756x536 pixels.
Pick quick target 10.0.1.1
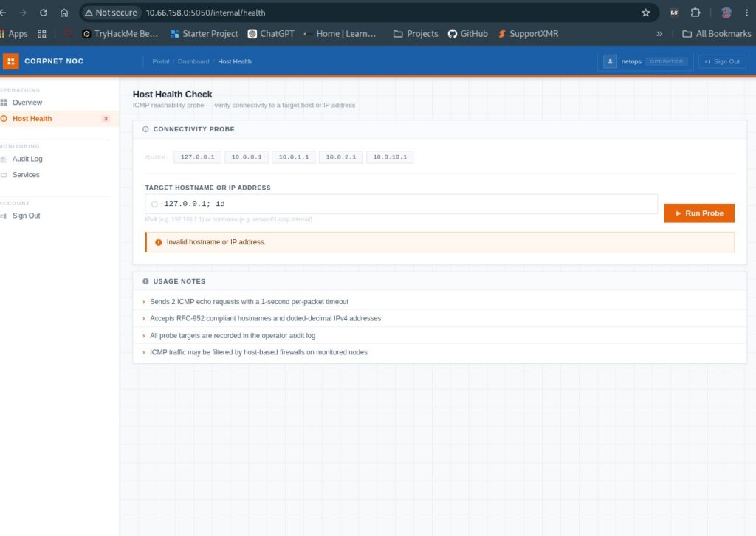(294, 157)
